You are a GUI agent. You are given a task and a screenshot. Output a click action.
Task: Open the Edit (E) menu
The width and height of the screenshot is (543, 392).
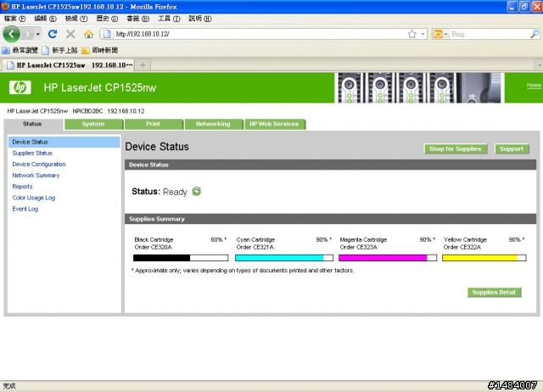[45, 19]
